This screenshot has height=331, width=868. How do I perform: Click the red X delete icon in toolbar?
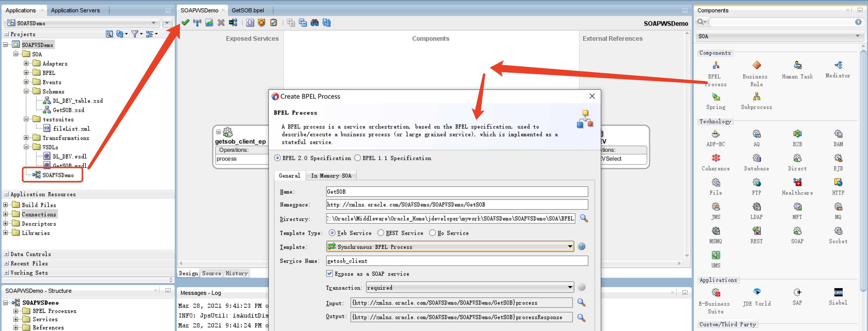point(221,22)
